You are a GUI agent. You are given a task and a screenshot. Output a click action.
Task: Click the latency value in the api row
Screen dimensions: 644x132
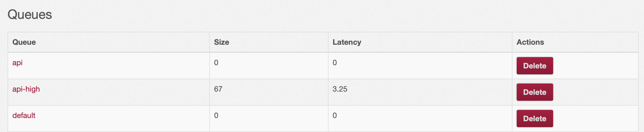[x=335, y=63]
